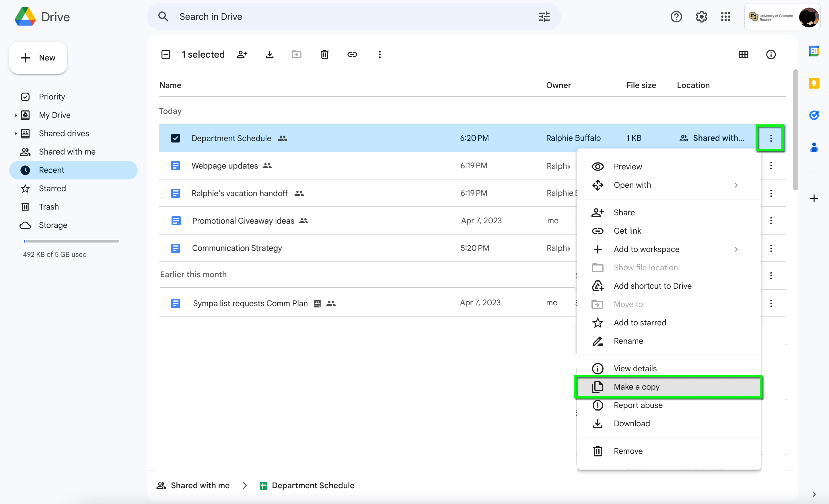Click the grid view icon top right
829x504 pixels.
click(744, 54)
